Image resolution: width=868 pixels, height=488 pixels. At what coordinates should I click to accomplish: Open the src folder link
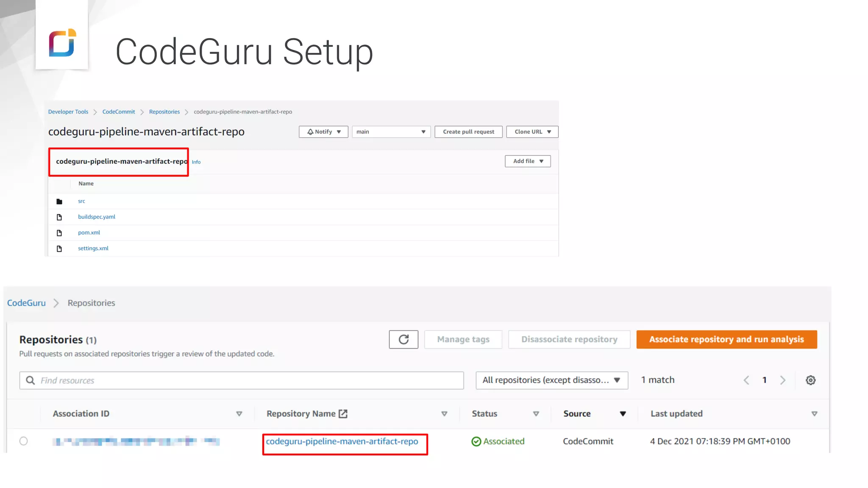[81, 201]
